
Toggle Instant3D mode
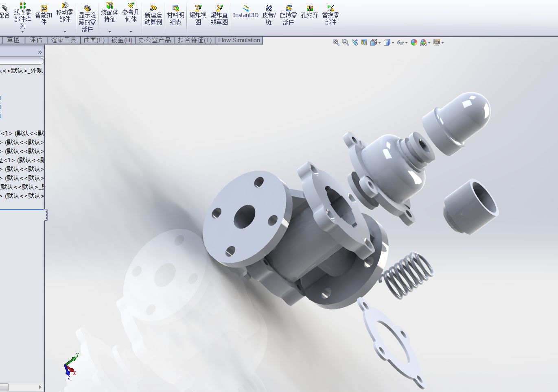tap(245, 11)
